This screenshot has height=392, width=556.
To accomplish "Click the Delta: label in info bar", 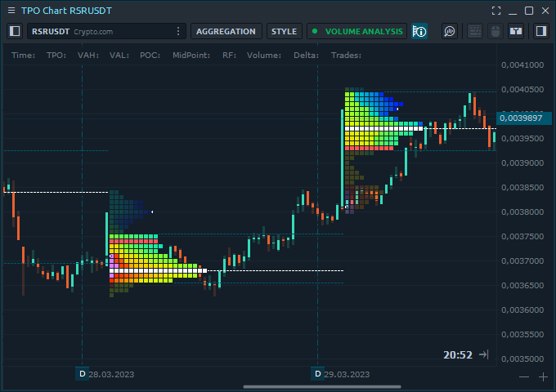I will point(306,56).
